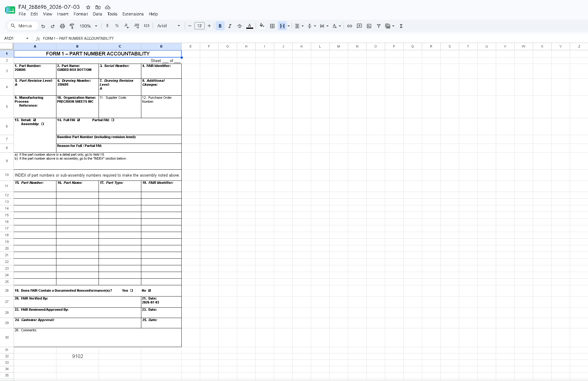This screenshot has width=588, height=381.
Task: Insert a link
Action: pyautogui.click(x=350, y=26)
